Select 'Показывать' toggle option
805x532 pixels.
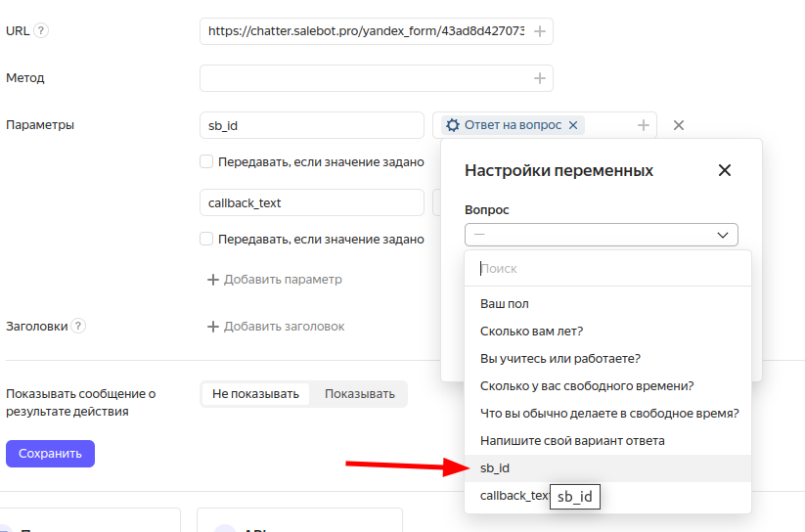pos(359,394)
